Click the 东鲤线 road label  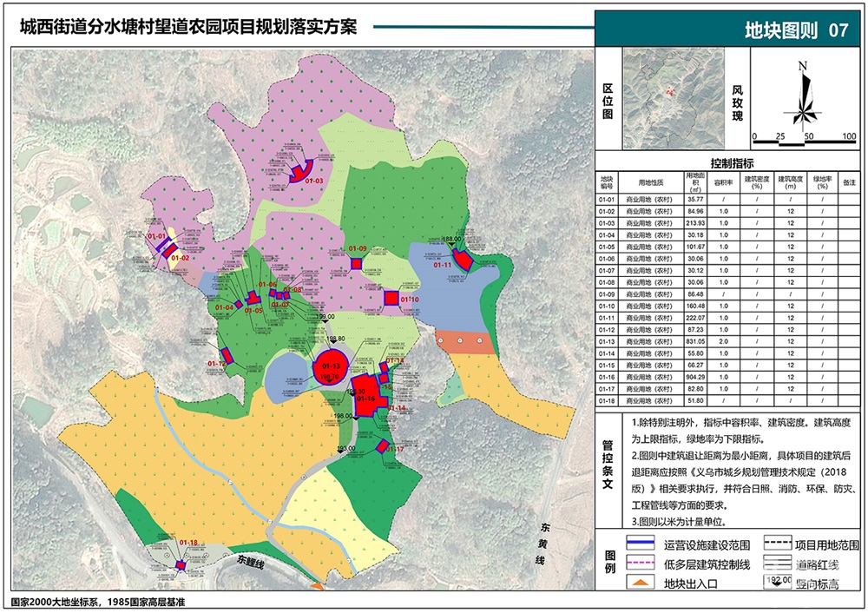(x=251, y=560)
